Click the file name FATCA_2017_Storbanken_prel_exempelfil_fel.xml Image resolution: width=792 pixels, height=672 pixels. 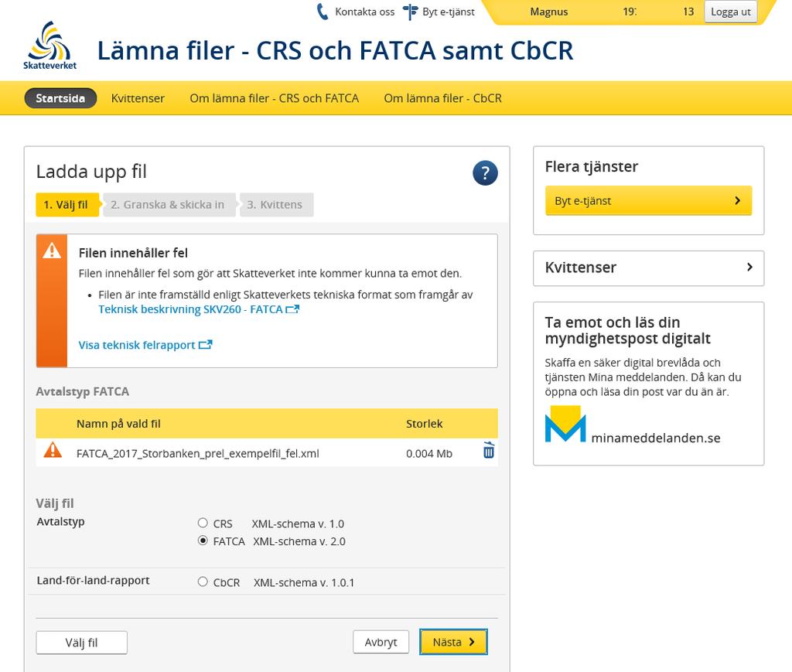pos(197,453)
